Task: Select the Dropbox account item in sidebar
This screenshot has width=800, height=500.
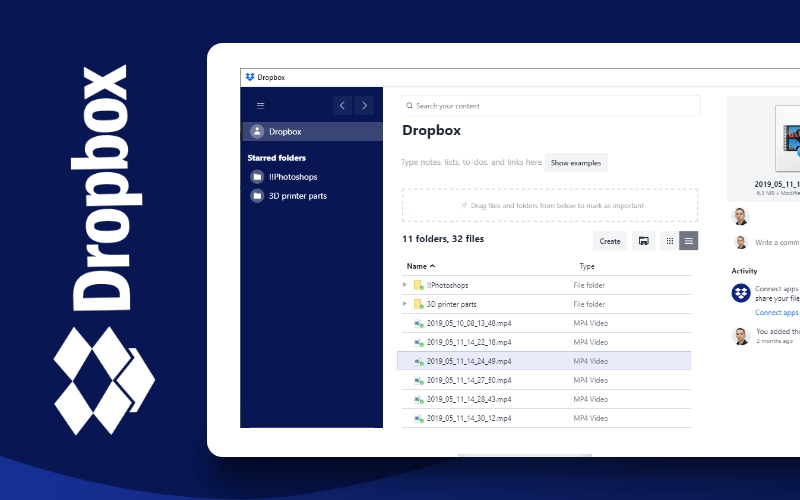Action: coord(312,132)
